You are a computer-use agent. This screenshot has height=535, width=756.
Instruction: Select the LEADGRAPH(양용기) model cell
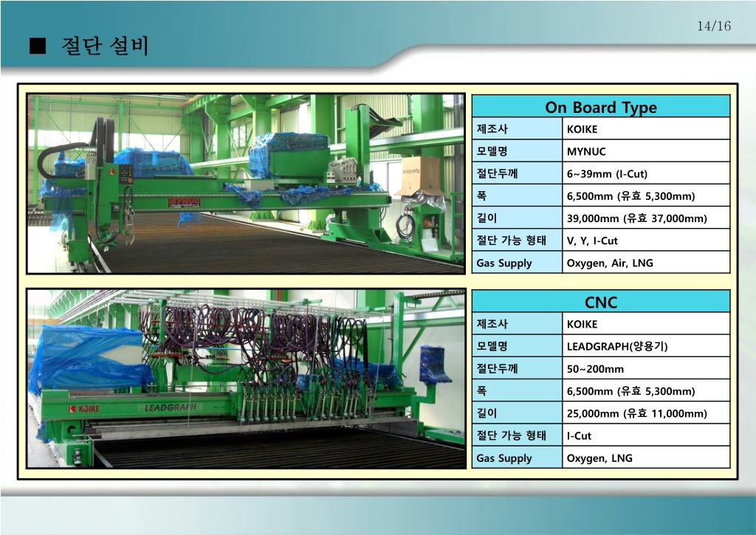[646, 345]
